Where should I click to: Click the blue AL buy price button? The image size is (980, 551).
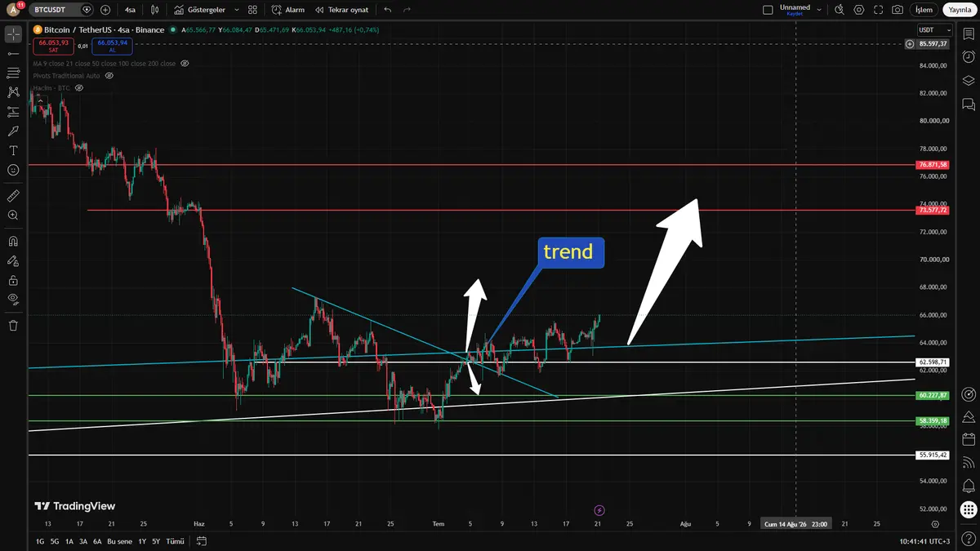[112, 46]
